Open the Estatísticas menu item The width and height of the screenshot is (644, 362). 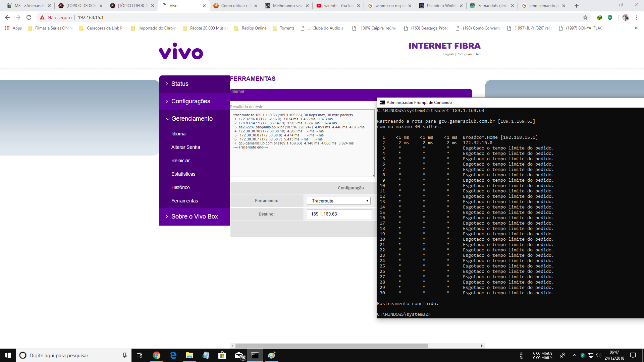click(x=183, y=174)
